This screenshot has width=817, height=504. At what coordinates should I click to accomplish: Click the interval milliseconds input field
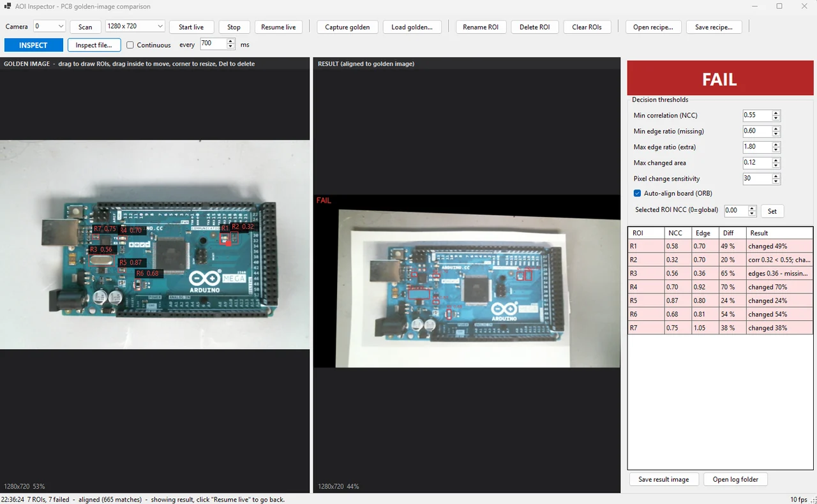213,44
